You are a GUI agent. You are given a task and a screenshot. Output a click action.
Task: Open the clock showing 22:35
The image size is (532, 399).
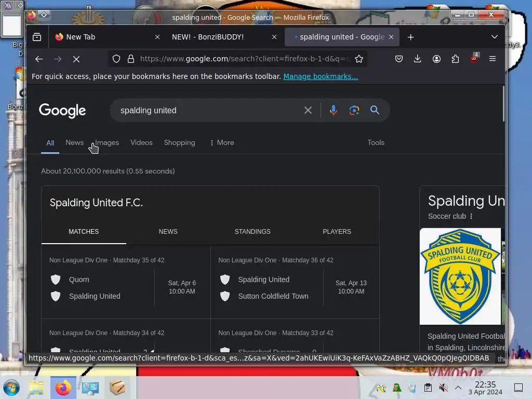(485, 388)
